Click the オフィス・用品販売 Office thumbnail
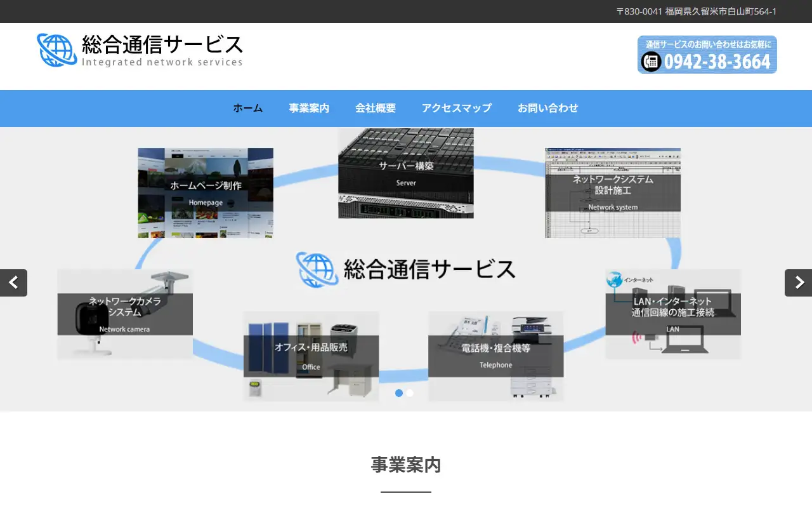 tap(311, 356)
